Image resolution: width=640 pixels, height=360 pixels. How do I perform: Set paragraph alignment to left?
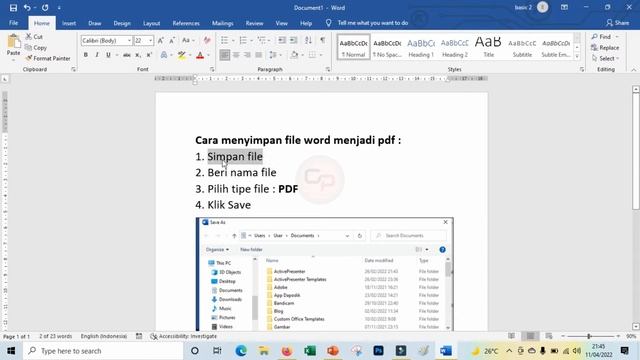tap(224, 55)
